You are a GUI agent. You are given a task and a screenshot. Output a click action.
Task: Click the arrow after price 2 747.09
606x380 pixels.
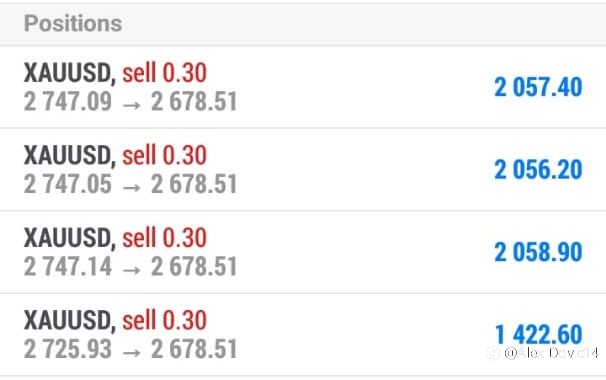[x=131, y=105]
